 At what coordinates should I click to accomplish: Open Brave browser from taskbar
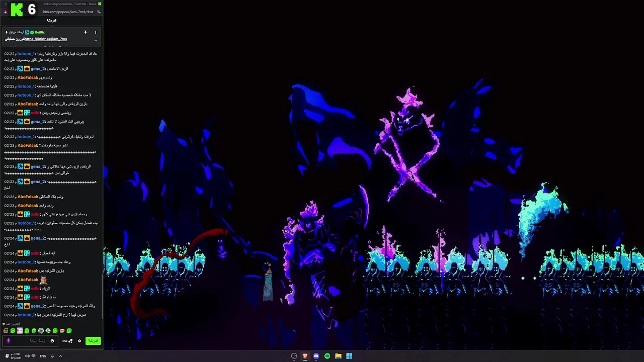[x=305, y=356]
